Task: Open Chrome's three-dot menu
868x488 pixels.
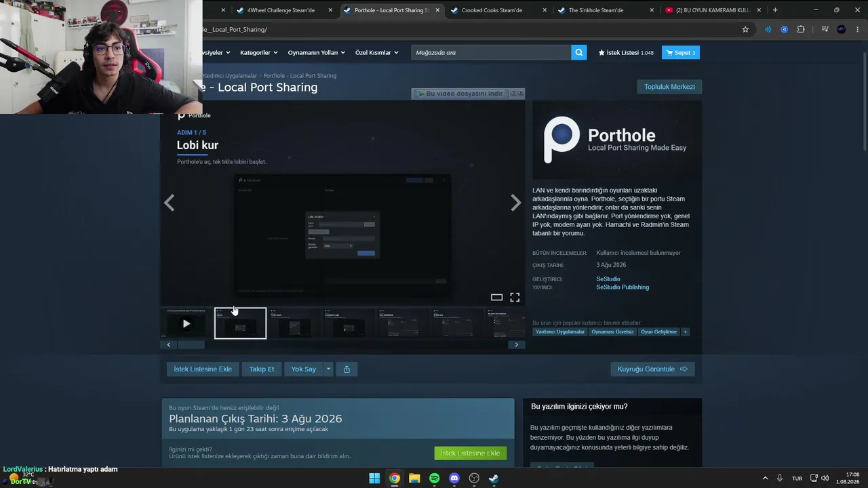Action: point(858,29)
